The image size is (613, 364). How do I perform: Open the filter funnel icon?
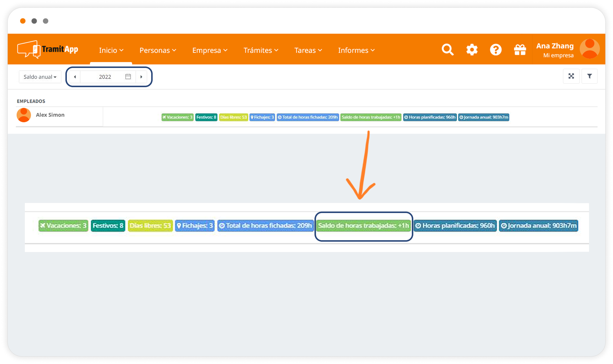click(589, 76)
